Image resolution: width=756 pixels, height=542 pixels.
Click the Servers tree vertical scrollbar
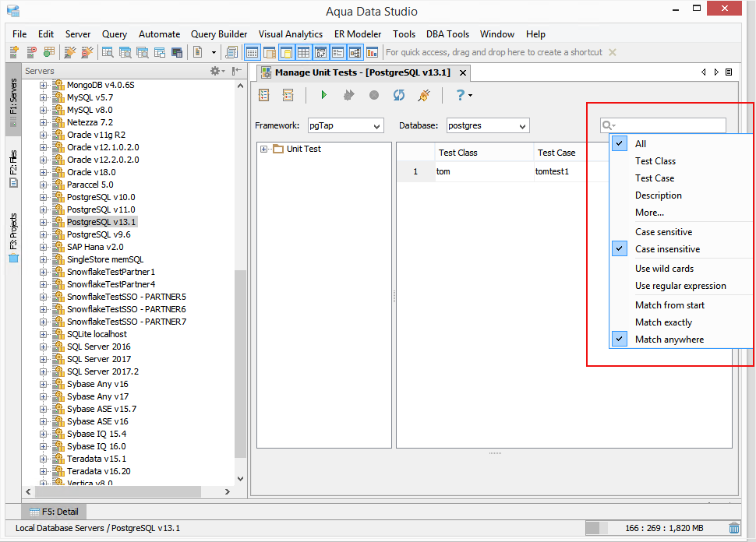(x=240, y=282)
